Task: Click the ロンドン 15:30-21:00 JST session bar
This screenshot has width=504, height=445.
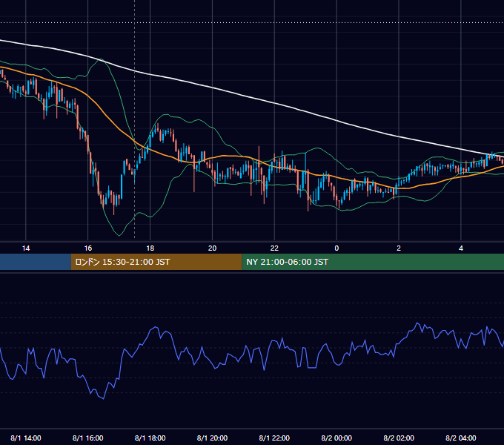Action: (156, 262)
